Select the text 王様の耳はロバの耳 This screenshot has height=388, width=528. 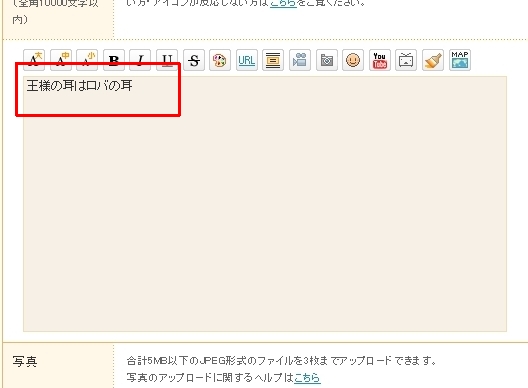tap(79, 86)
